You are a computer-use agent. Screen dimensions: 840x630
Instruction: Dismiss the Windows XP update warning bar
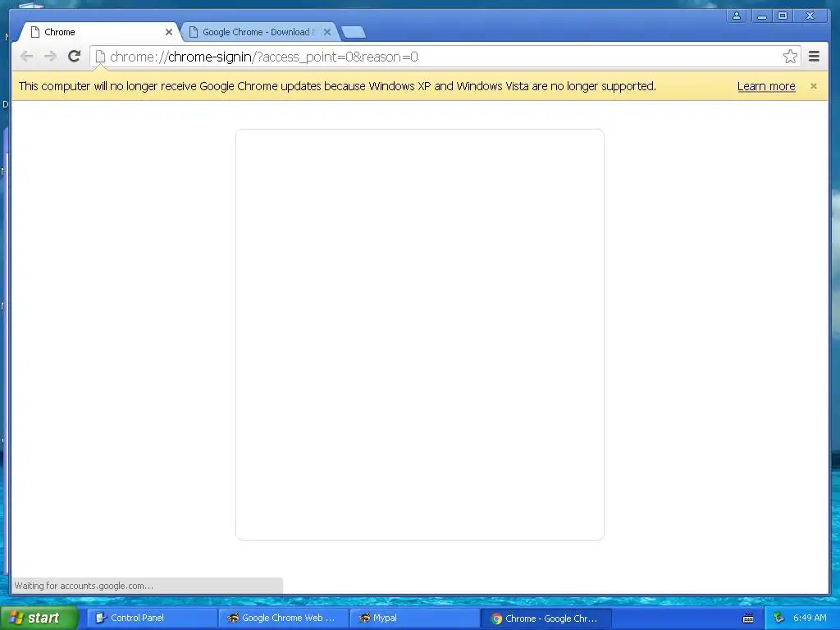(813, 85)
